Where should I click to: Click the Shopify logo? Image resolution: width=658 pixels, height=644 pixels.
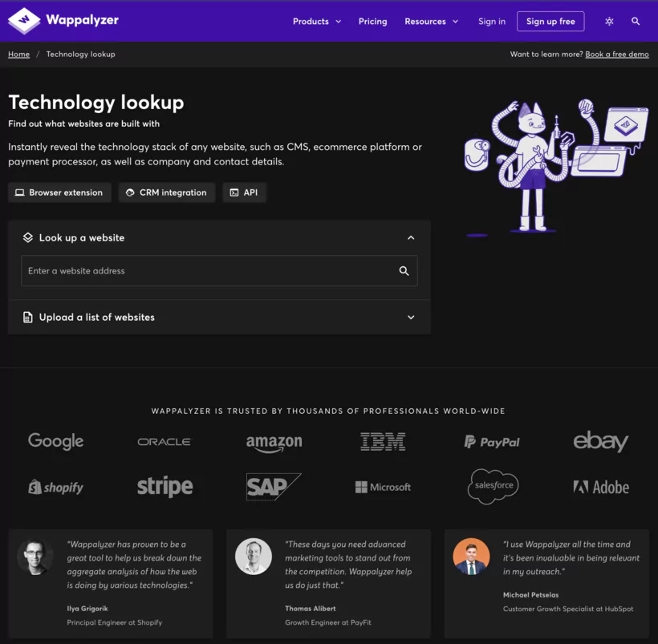[55, 487]
